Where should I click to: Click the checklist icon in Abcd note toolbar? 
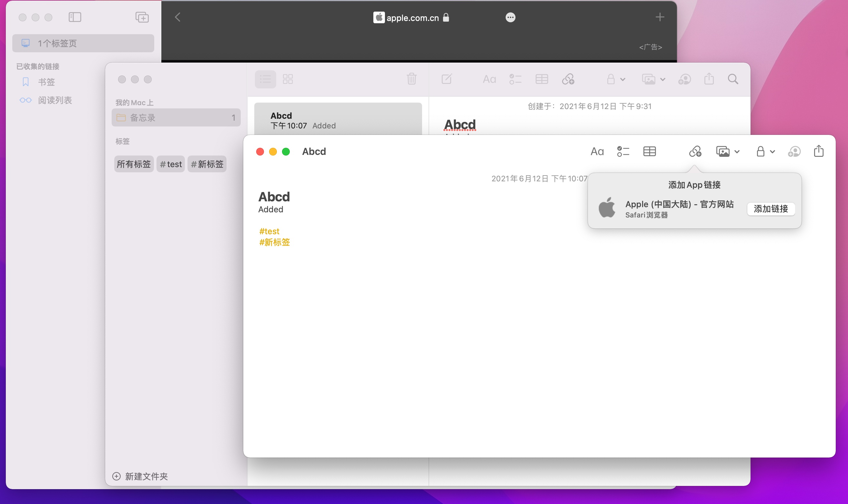[x=623, y=151]
